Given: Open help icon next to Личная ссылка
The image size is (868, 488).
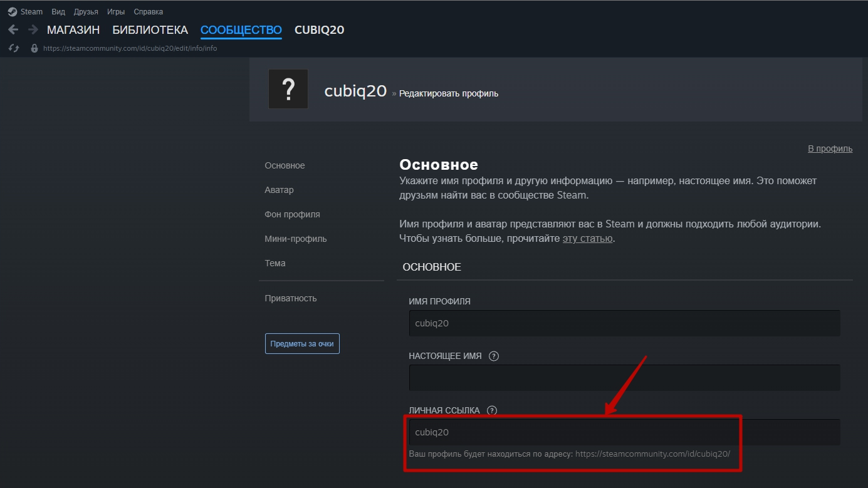Looking at the screenshot, I should 492,410.
